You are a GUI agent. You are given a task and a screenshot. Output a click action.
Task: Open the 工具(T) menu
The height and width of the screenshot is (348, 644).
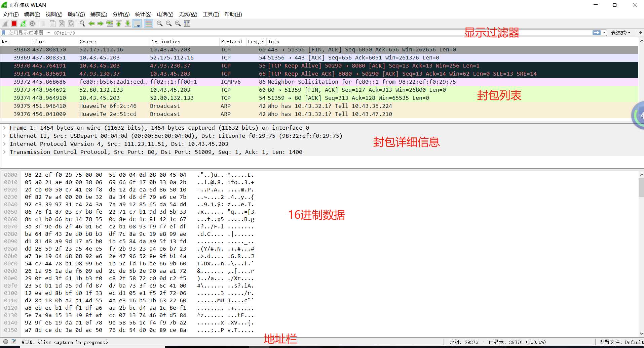[211, 14]
